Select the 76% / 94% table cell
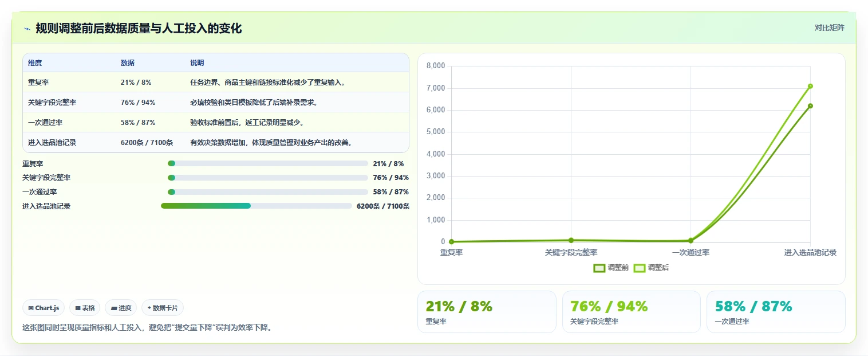Image resolution: width=868 pixels, height=356 pixels. (x=138, y=103)
